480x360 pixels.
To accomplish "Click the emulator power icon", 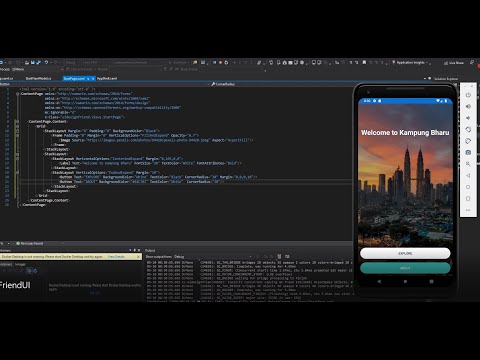I will [468, 95].
